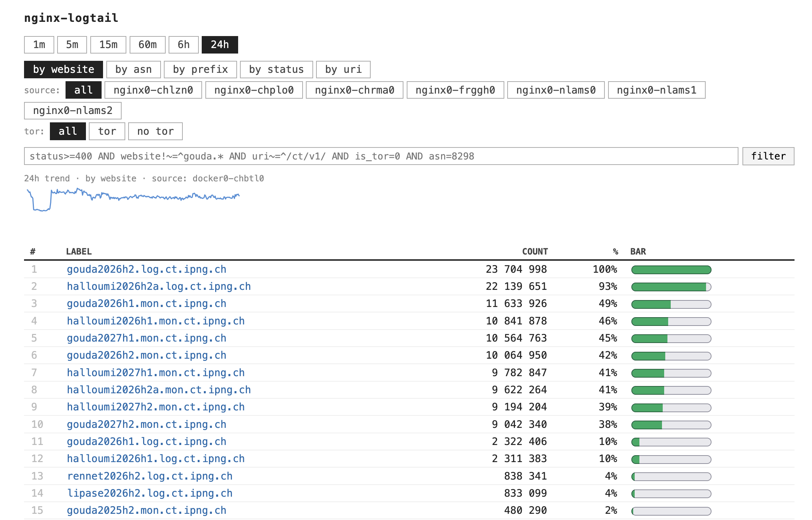The height and width of the screenshot is (520, 812).
Task: Group by prefix
Action: (x=200, y=70)
